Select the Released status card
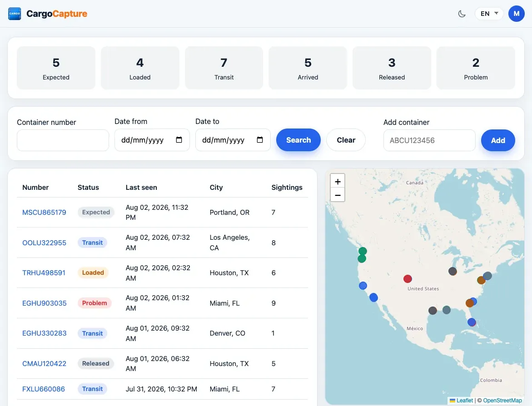Viewport: 532px width, 406px height. [392, 68]
